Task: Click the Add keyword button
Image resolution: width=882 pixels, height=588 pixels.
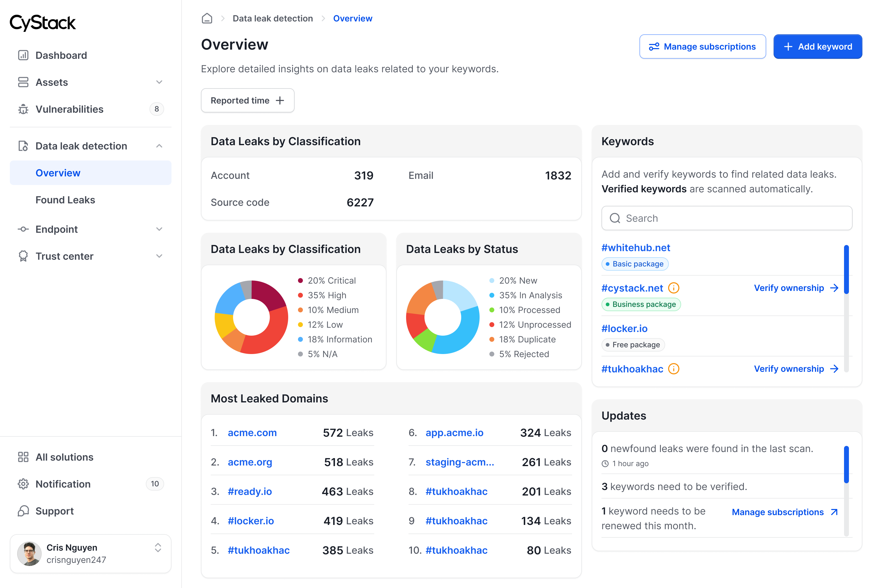Action: (817, 47)
